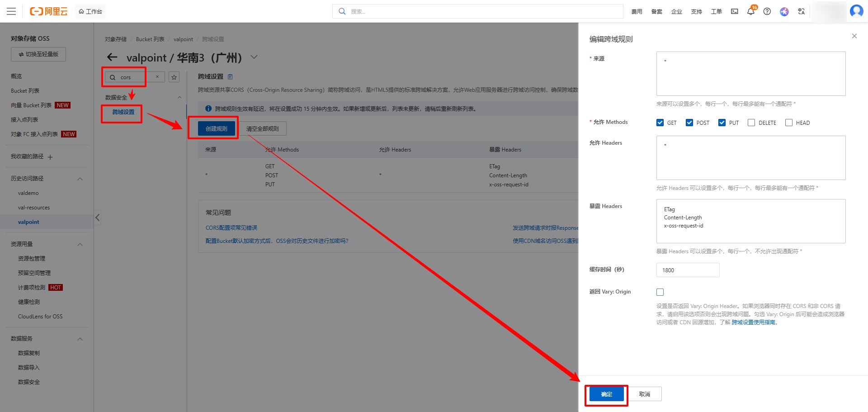The height and width of the screenshot is (412, 868).
Task: Tick the 返回 Vary: Origin checkbox
Action: click(660, 292)
